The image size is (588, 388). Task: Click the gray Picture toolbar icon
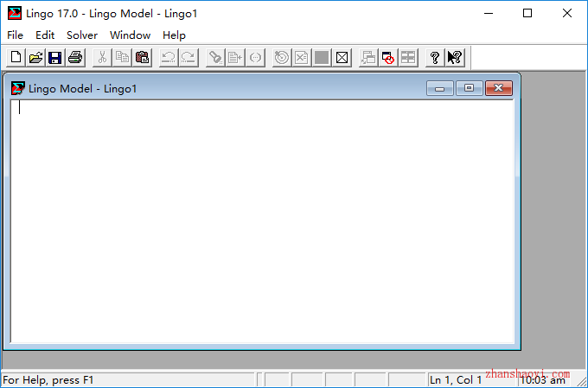tap(322, 57)
